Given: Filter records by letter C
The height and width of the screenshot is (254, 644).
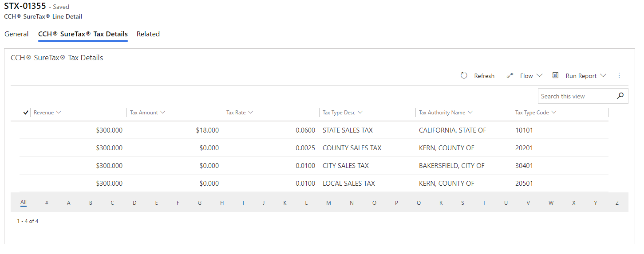Looking at the screenshot, I should tap(112, 203).
